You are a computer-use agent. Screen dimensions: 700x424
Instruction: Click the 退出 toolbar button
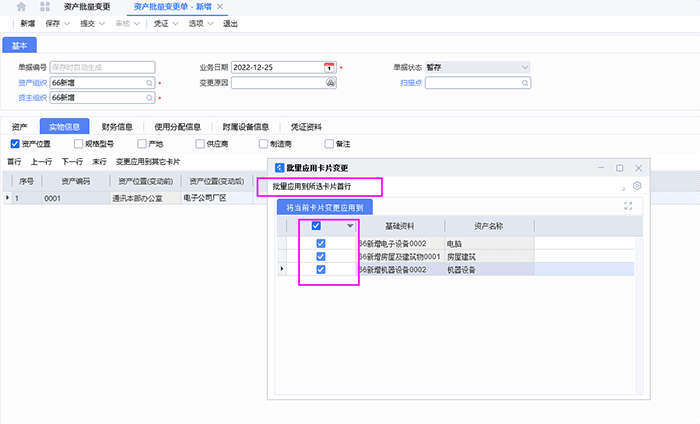230,24
